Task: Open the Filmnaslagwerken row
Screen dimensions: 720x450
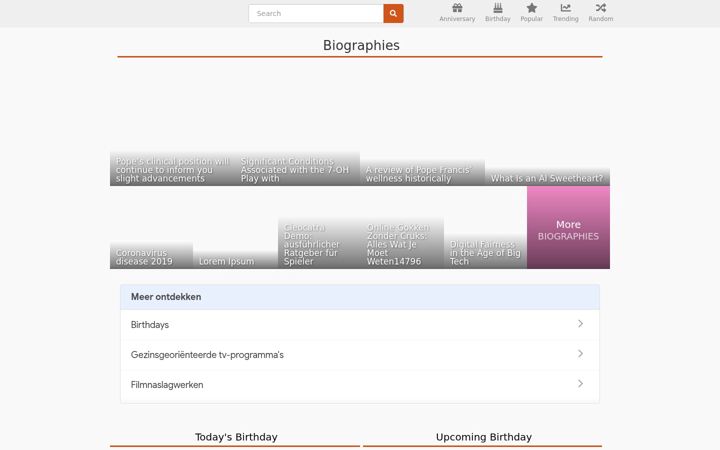Action: pos(360,385)
